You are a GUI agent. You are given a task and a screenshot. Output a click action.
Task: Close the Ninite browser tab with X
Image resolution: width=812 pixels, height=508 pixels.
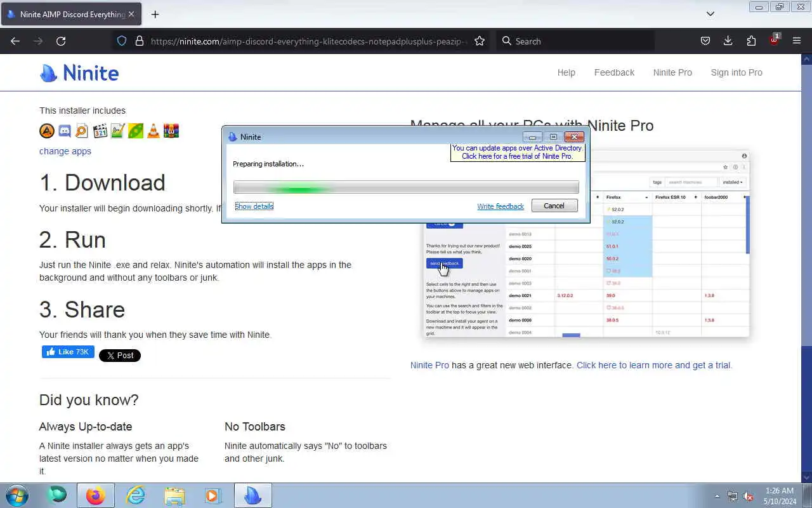[131, 14]
